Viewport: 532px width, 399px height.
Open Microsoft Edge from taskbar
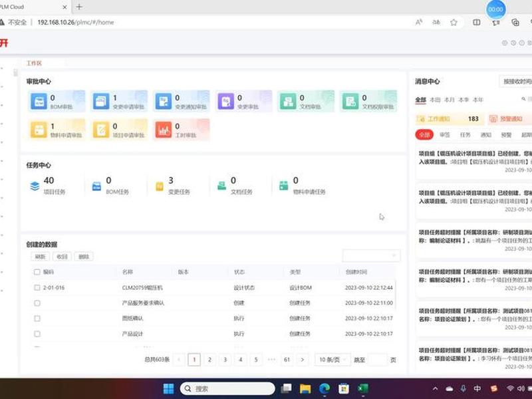click(x=325, y=388)
